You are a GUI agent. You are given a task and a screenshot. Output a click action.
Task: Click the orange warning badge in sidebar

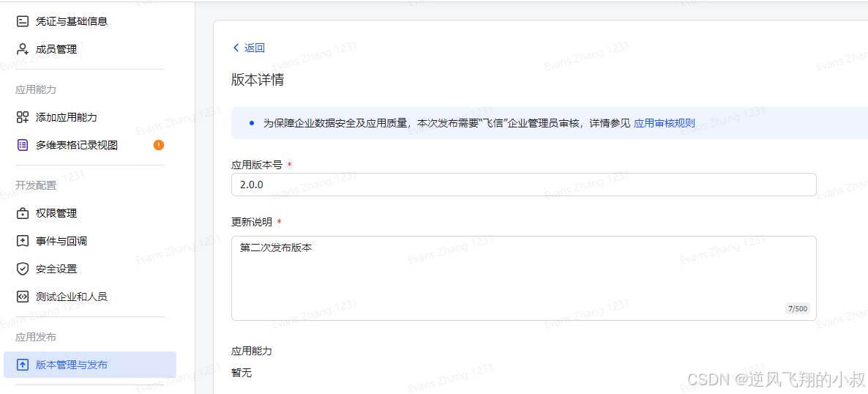coord(159,145)
